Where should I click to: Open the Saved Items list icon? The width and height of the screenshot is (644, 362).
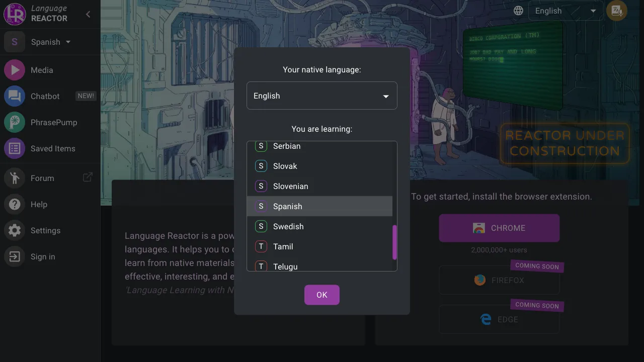[x=15, y=149]
